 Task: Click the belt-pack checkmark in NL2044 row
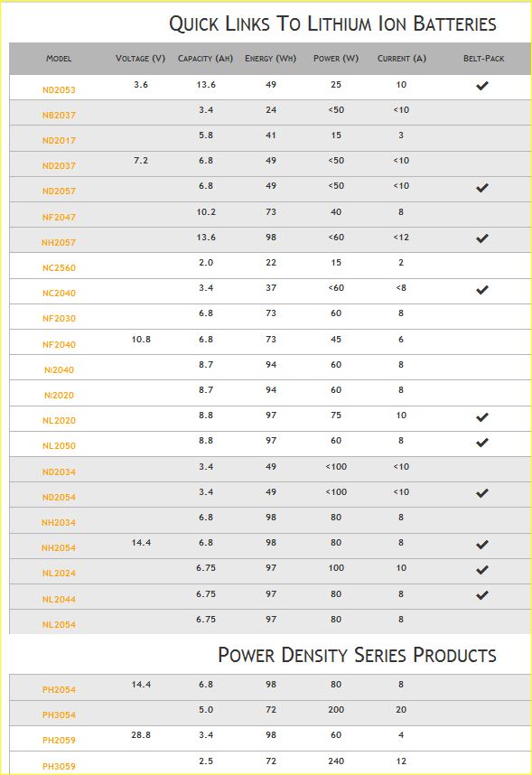482,595
